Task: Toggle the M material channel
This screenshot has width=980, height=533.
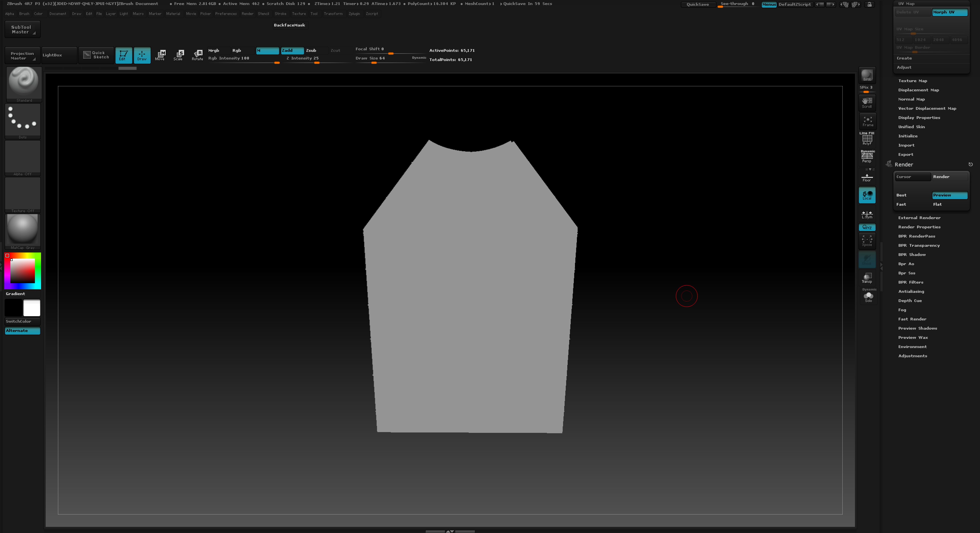Action: point(268,50)
